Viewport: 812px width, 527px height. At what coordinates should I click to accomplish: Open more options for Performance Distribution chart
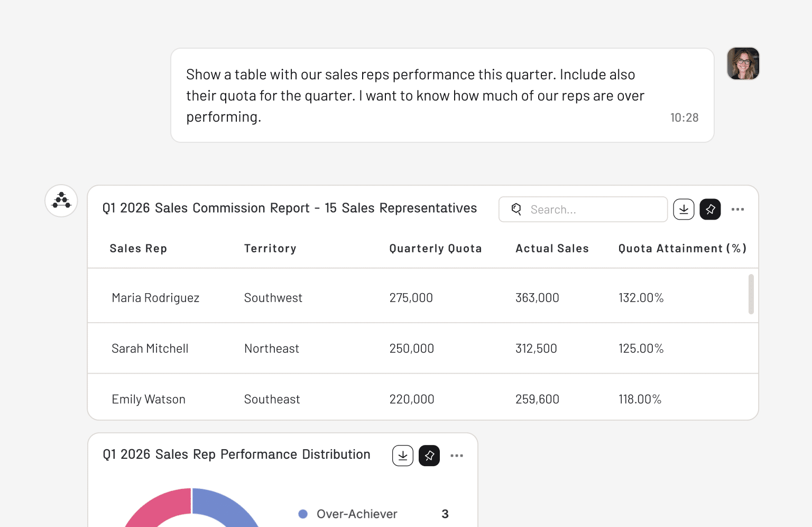pos(457,456)
